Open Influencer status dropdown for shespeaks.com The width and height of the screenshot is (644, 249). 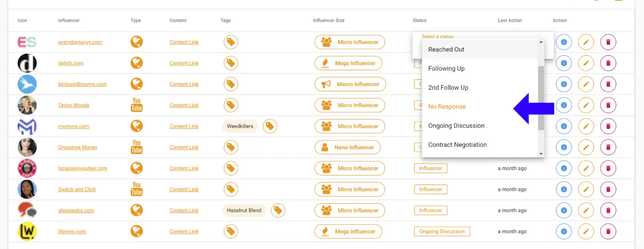click(431, 210)
